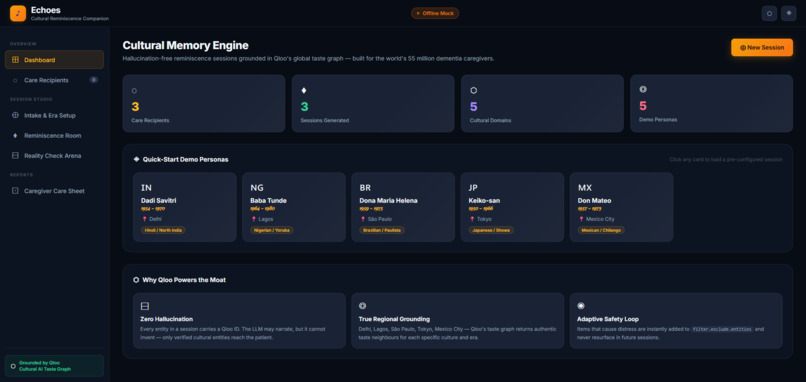Navigate to Reality Check Arena
The width and height of the screenshot is (806, 382).
click(x=54, y=155)
